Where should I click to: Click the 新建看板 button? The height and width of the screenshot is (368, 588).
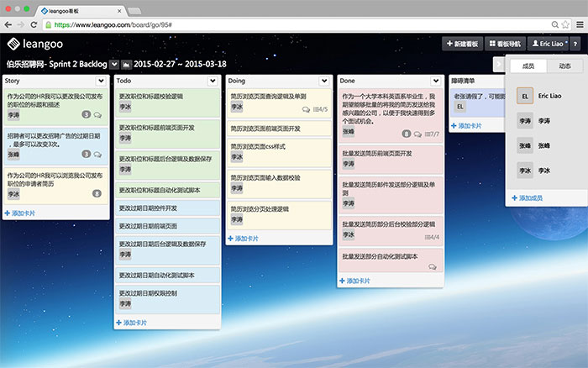pos(462,44)
